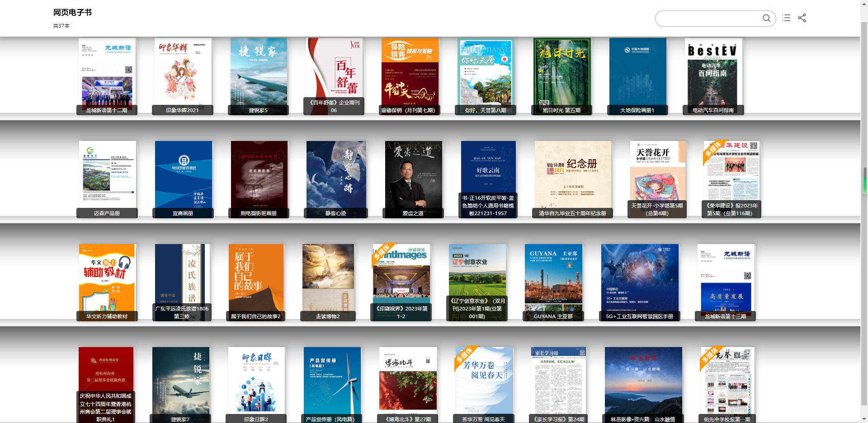
Task: Open the 电动汽车百问指南 book cover
Action: pyautogui.click(x=713, y=72)
